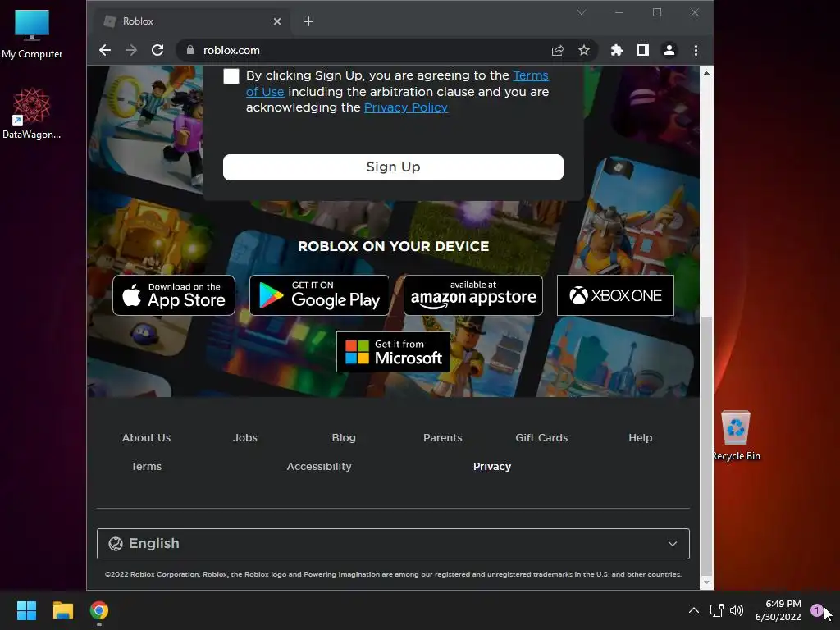
Task: Open the Terms of Use link
Action: click(x=396, y=84)
